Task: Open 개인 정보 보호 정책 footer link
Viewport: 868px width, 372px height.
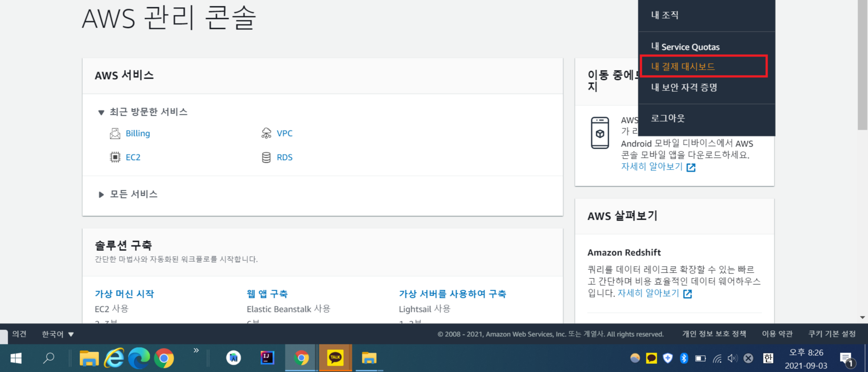Action: (714, 334)
